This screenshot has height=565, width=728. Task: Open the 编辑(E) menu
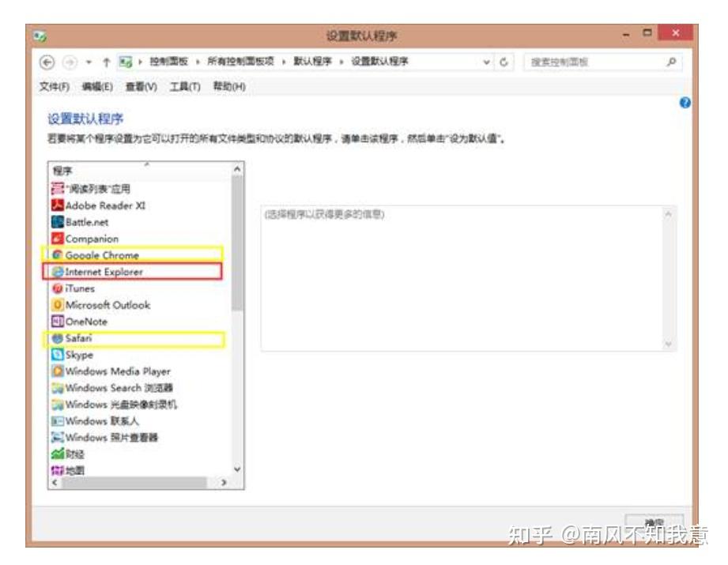(97, 86)
